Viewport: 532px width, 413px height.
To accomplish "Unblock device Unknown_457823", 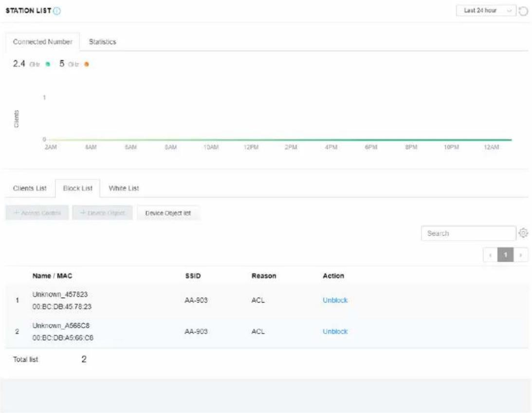I will (335, 300).
